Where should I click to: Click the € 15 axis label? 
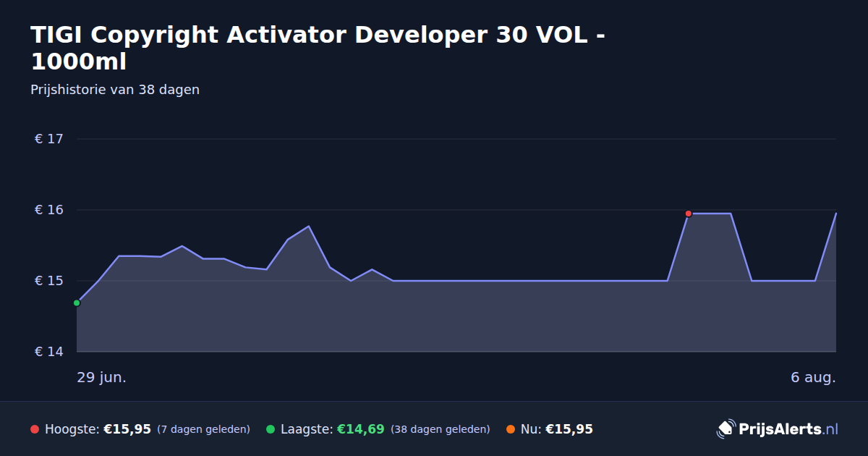[48, 281]
